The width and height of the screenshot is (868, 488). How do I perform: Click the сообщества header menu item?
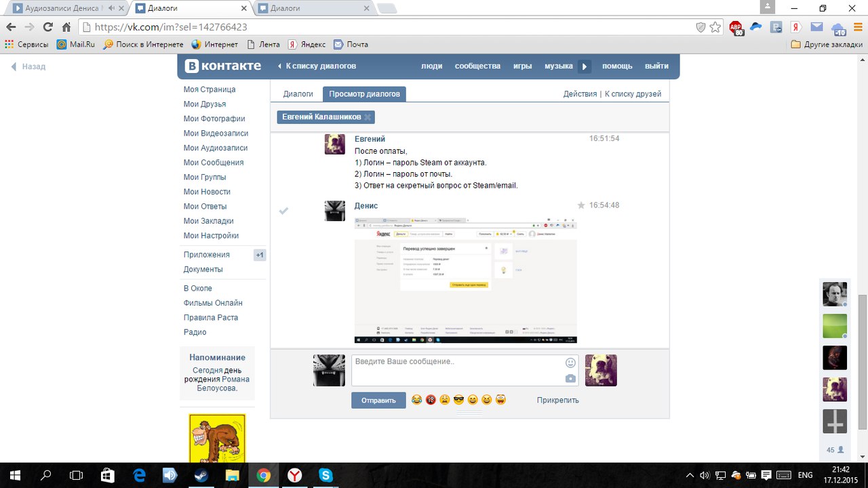click(477, 66)
